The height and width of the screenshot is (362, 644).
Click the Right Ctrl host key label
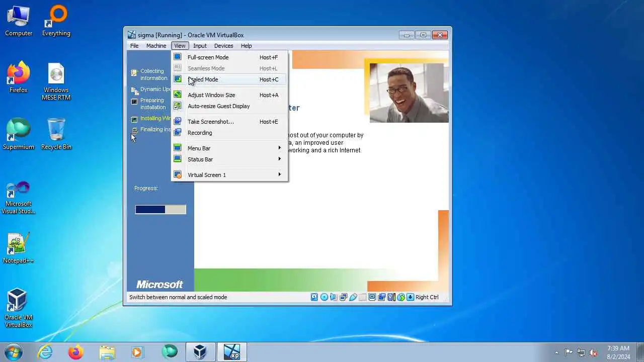(427, 297)
